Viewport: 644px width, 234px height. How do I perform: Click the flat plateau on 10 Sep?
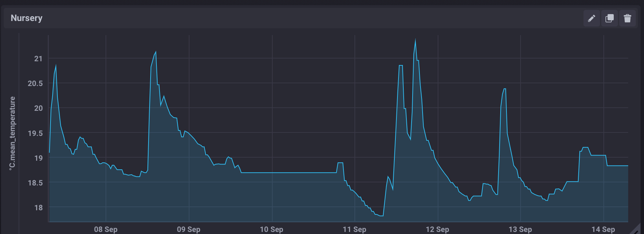point(289,173)
